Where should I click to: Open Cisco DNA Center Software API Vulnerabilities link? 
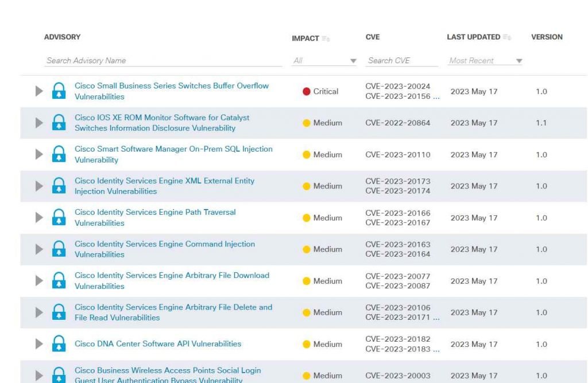pyautogui.click(x=158, y=344)
